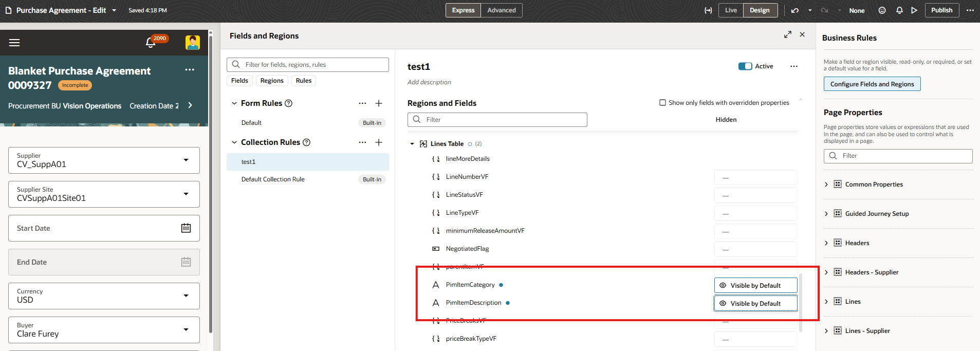
Task: Click the feedback smiley face icon
Action: click(x=882, y=10)
